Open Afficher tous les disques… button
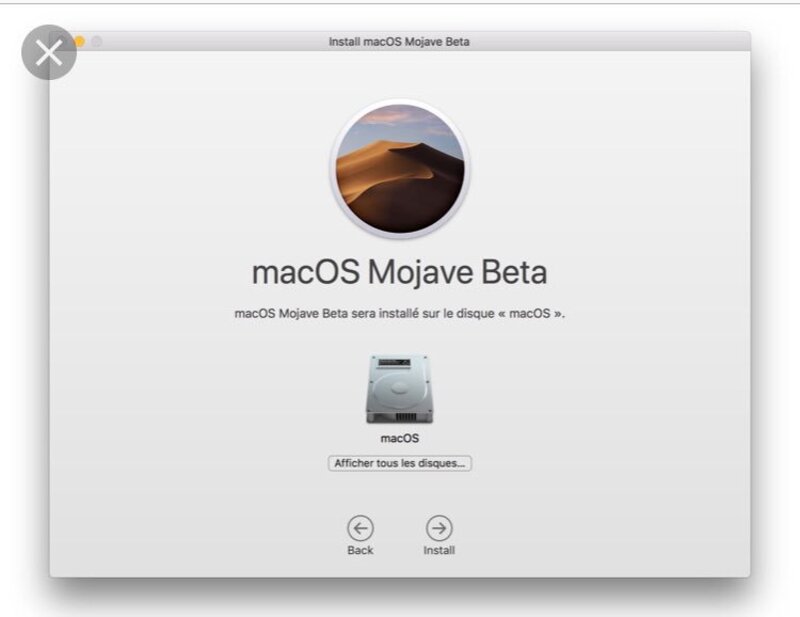The width and height of the screenshot is (800, 617). point(399,463)
